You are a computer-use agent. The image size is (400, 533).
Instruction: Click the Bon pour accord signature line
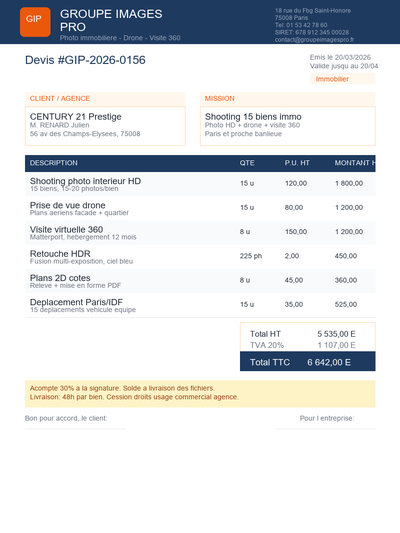[x=75, y=429]
